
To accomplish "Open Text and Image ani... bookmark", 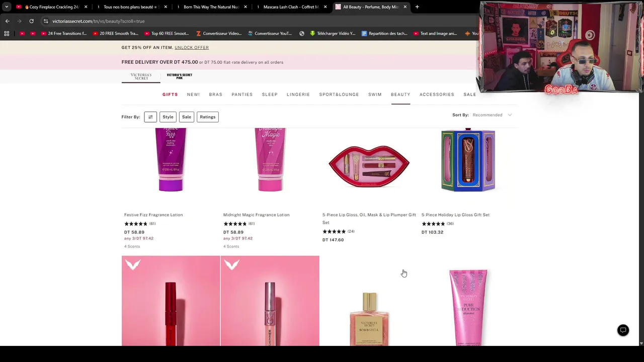I will point(435,34).
